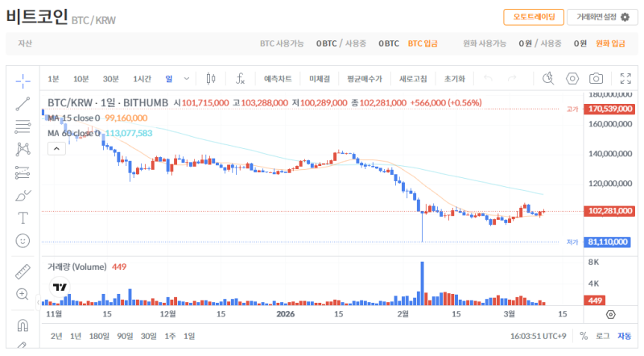The width and height of the screenshot is (644, 356).
Task: Click the 오토트레이딩 button
Action: click(x=534, y=17)
